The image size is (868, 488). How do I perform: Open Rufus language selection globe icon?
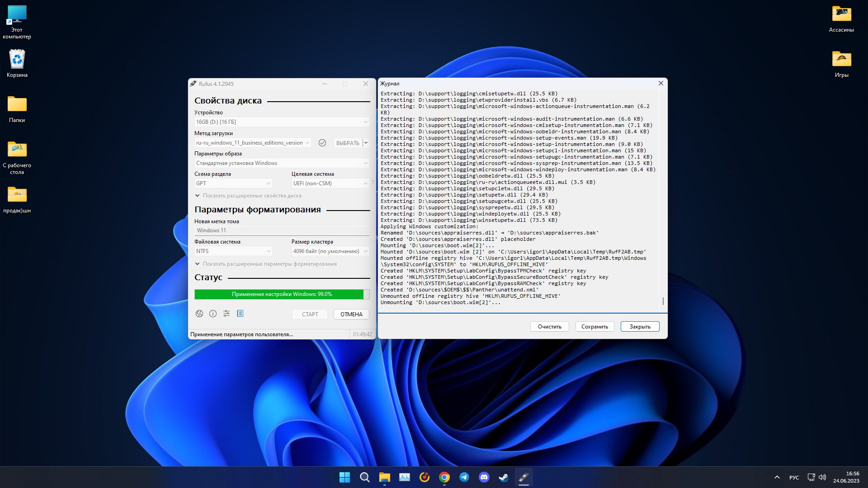(x=199, y=314)
